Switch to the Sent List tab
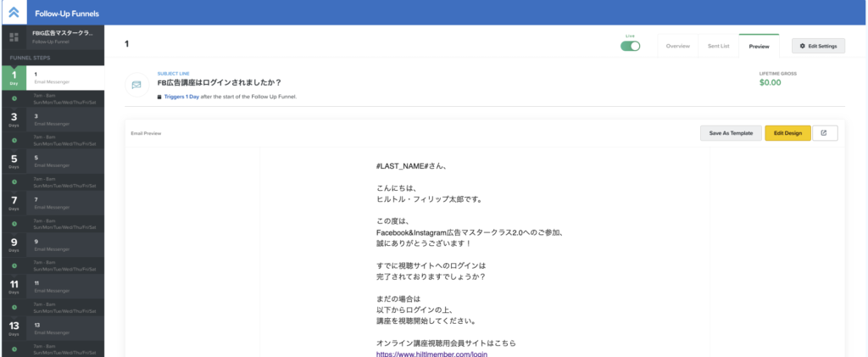This screenshot has height=357, width=868. (718, 46)
